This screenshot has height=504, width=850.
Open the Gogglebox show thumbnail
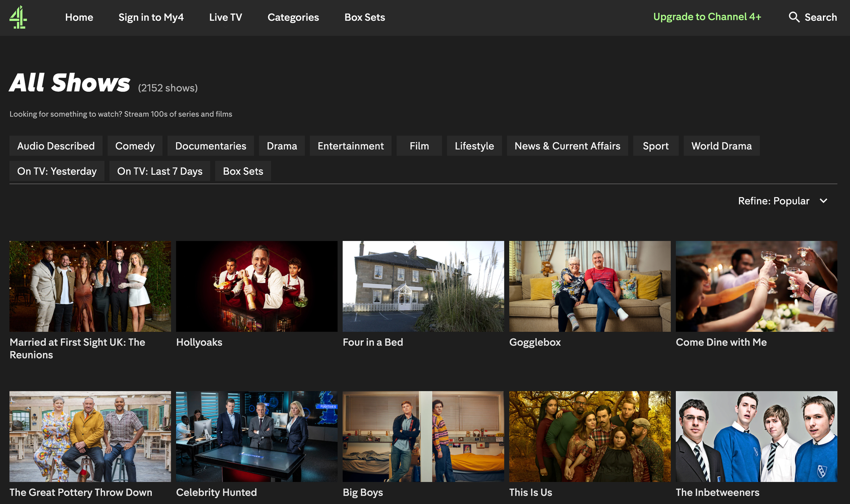coord(590,286)
